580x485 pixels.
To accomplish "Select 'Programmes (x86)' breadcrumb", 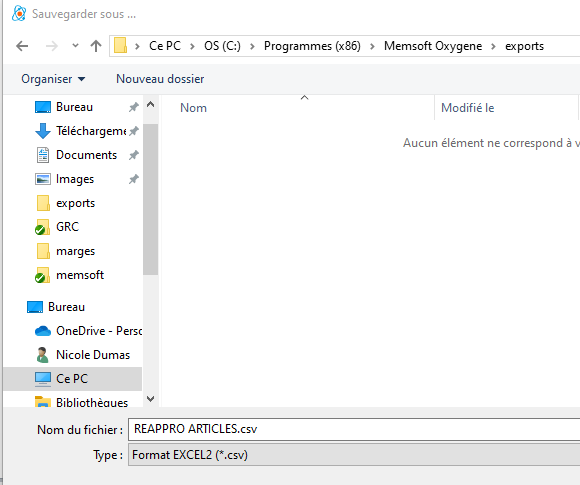I will pos(312,46).
